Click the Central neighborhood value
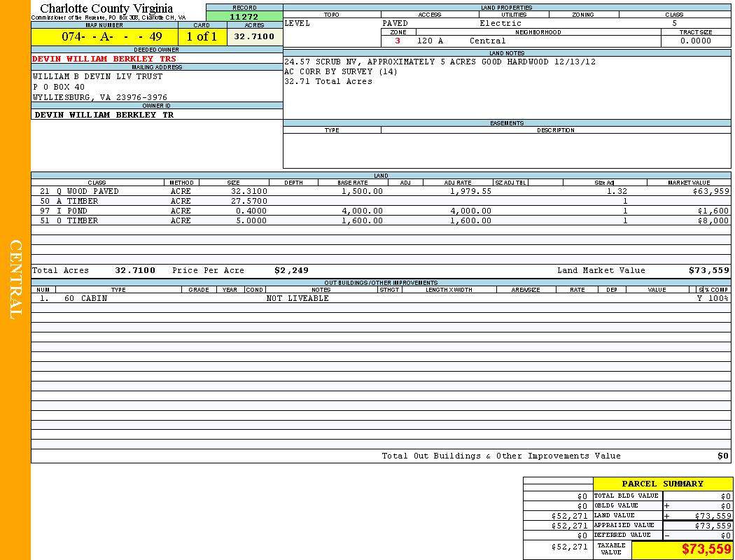 coord(487,41)
